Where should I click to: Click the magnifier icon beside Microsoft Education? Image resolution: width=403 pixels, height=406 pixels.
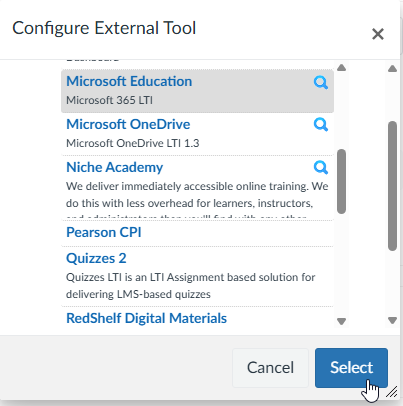click(321, 82)
